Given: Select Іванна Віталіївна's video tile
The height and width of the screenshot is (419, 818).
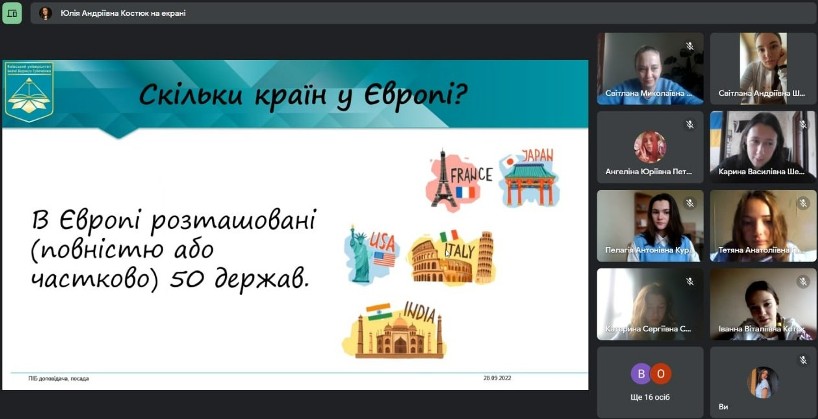Looking at the screenshot, I should click(x=763, y=303).
